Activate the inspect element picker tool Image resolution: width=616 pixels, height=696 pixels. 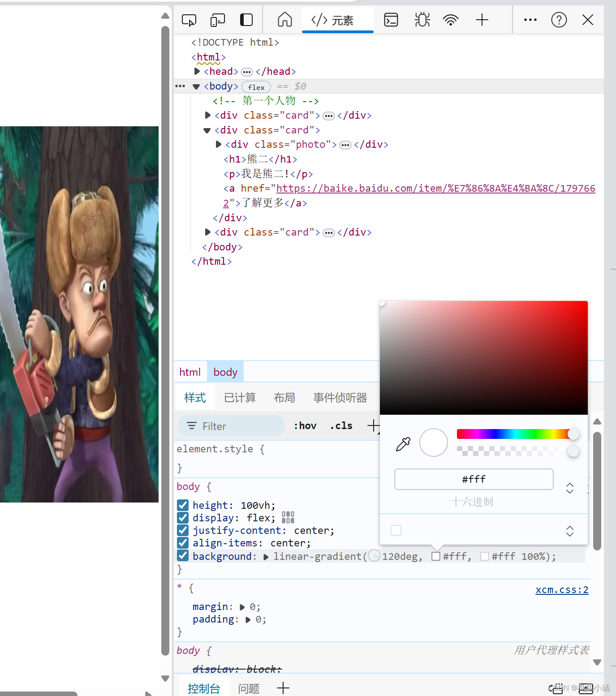189,20
